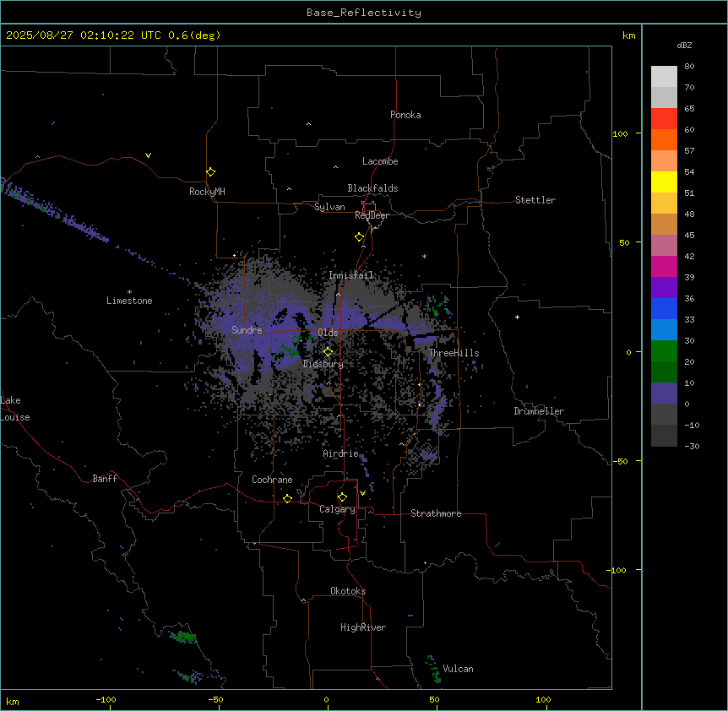This screenshot has height=711, width=728.
Task: Select the bright yellow 51-54 dBZ swatch
Action: pyautogui.click(x=664, y=182)
